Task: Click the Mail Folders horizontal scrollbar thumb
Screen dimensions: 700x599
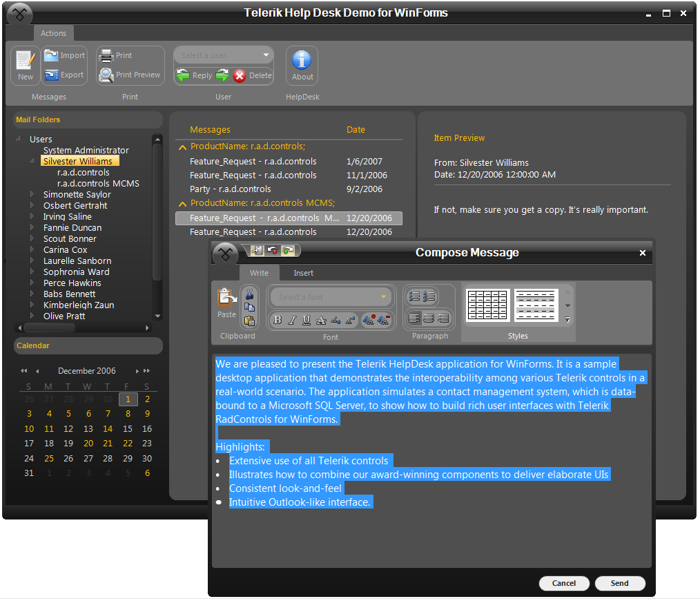Action: [x=50, y=328]
